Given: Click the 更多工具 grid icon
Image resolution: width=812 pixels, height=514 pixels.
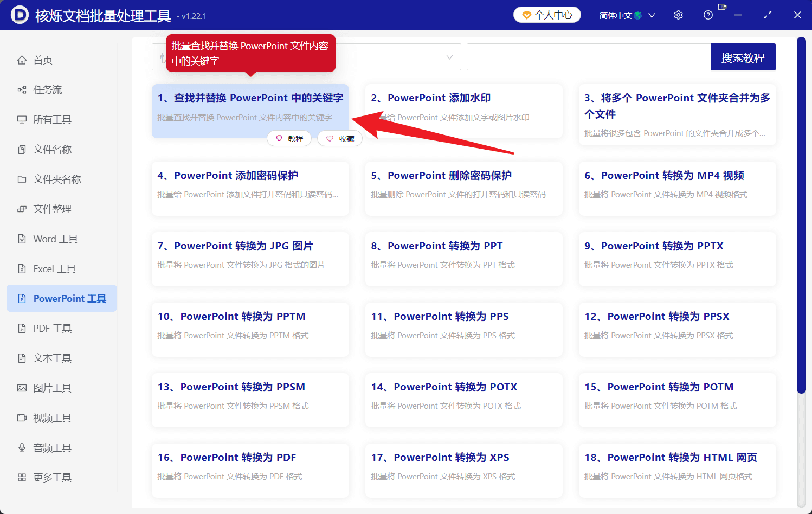Looking at the screenshot, I should pyautogui.click(x=22, y=478).
